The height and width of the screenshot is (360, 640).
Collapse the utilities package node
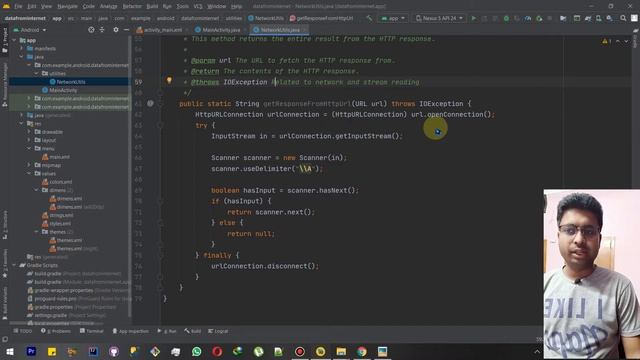(x=36, y=73)
